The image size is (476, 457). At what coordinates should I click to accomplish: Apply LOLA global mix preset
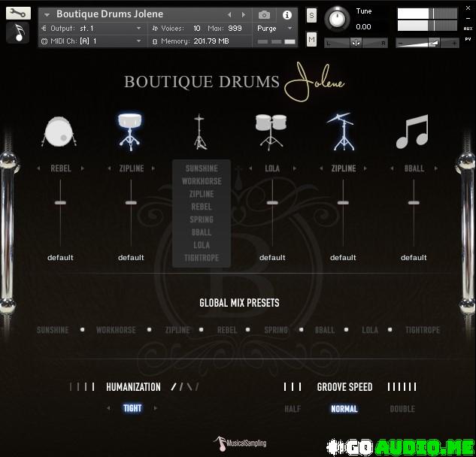(x=370, y=330)
